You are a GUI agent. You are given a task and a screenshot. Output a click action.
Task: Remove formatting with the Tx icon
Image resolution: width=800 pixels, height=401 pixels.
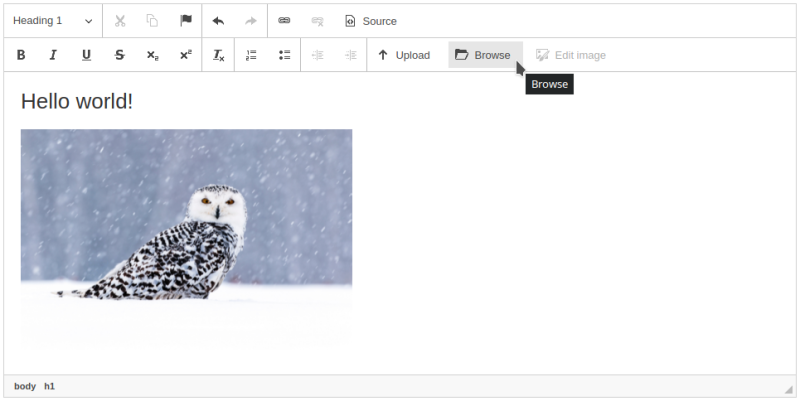tap(219, 55)
